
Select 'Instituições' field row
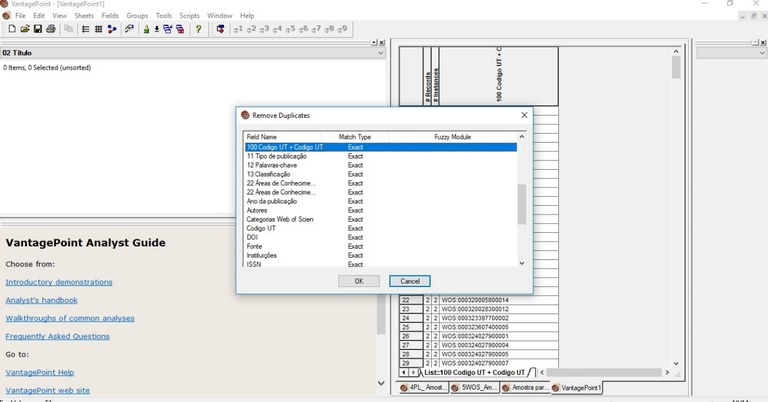click(x=381, y=255)
